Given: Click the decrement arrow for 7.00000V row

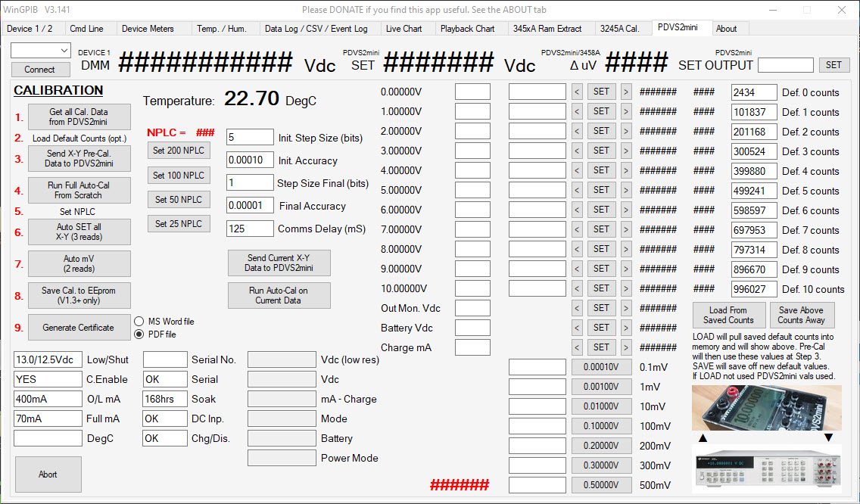Looking at the screenshot, I should (x=577, y=229).
